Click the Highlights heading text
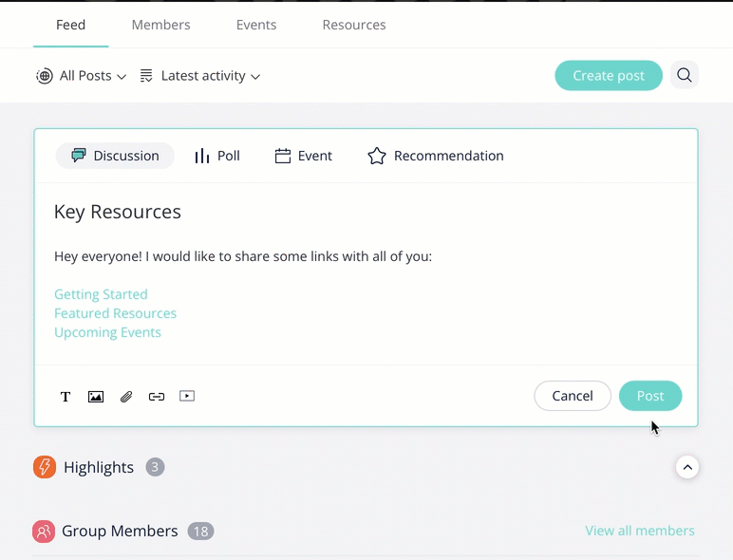The height and width of the screenshot is (560, 733). tap(99, 467)
